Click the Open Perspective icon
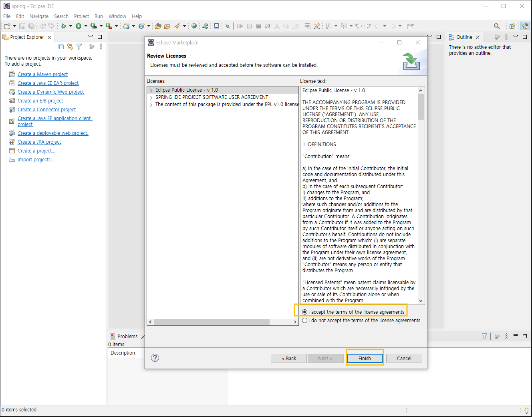 pos(512,26)
